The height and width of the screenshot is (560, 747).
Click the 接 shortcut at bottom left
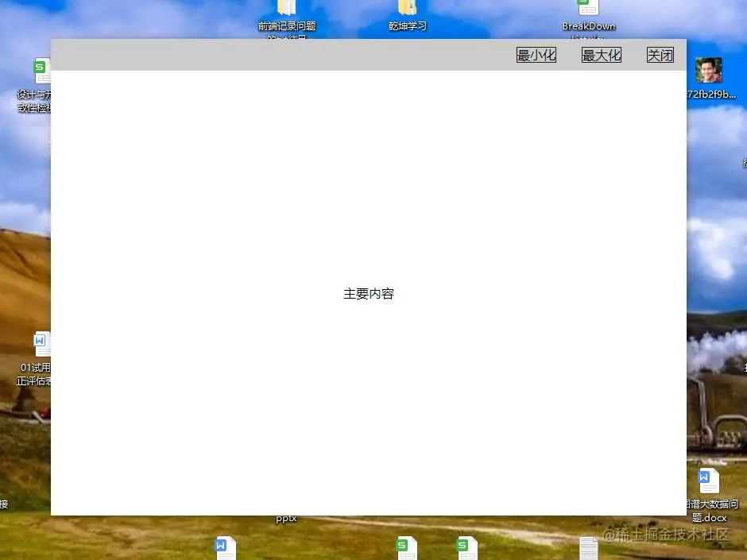[x=4, y=503]
